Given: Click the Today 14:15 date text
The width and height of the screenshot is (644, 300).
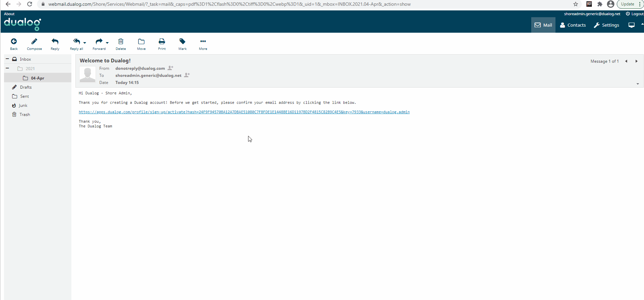Looking at the screenshot, I should (127, 82).
